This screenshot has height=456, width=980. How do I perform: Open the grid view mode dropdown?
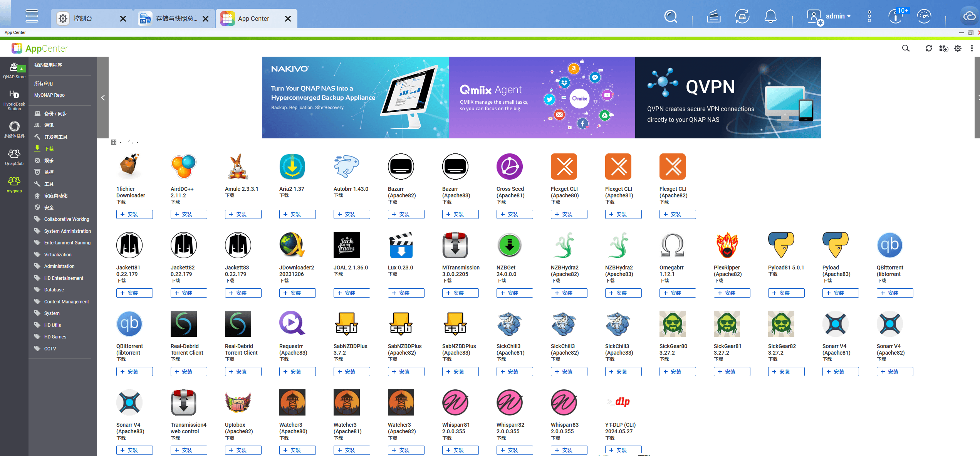click(116, 142)
